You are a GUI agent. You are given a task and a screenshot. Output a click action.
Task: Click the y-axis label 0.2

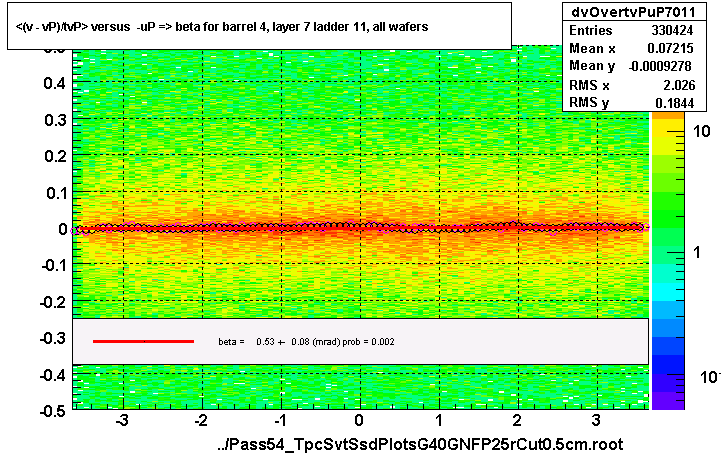[x=56, y=156]
